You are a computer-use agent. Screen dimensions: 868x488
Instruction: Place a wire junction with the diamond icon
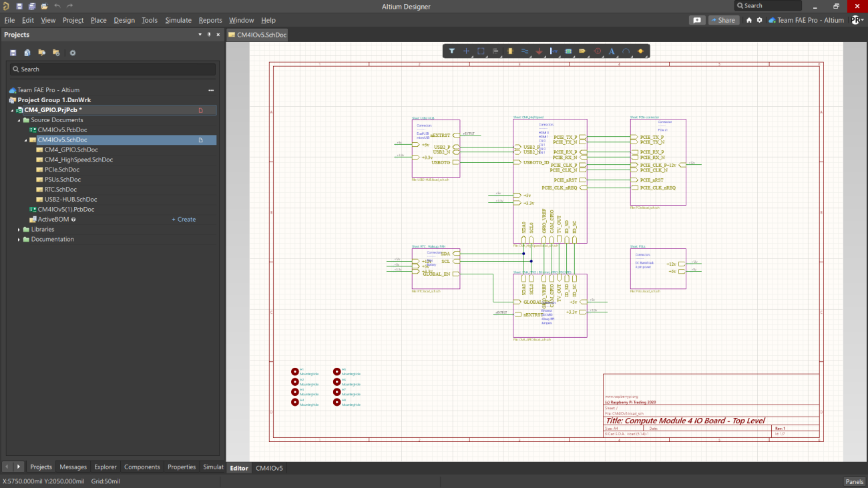point(641,51)
